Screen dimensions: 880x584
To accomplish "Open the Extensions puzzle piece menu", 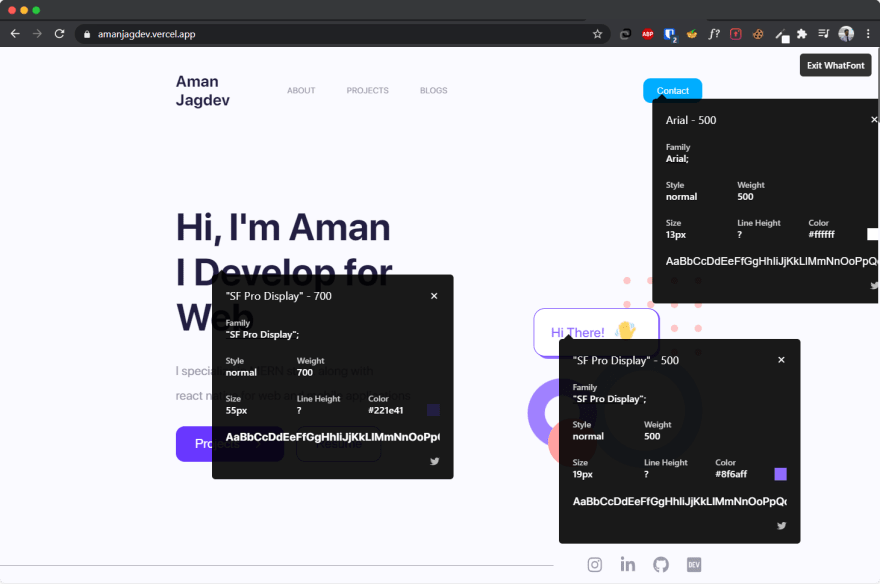I will (x=802, y=34).
